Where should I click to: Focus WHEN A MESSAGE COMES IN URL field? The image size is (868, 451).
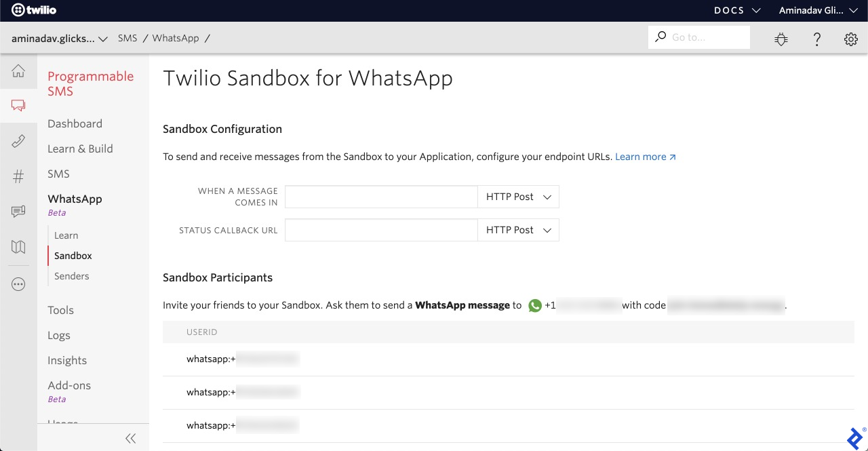click(x=381, y=197)
